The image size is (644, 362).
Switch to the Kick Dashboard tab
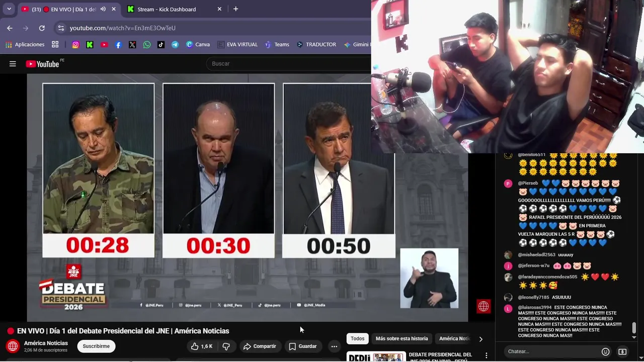174,9
